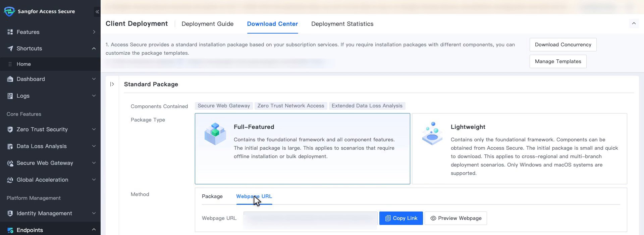
Task: Click the Standard Package heading
Action: (151, 84)
